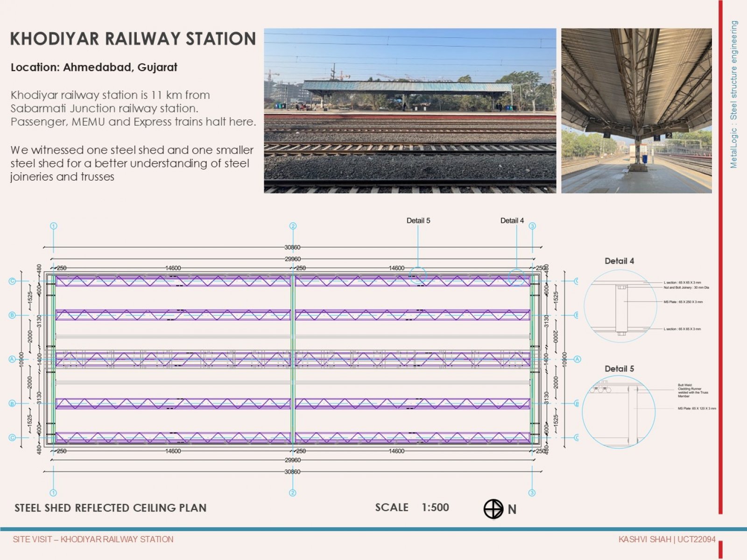
Task: Click the title KHODIYAR RAILWAY STATION
Action: pyautogui.click(x=133, y=39)
